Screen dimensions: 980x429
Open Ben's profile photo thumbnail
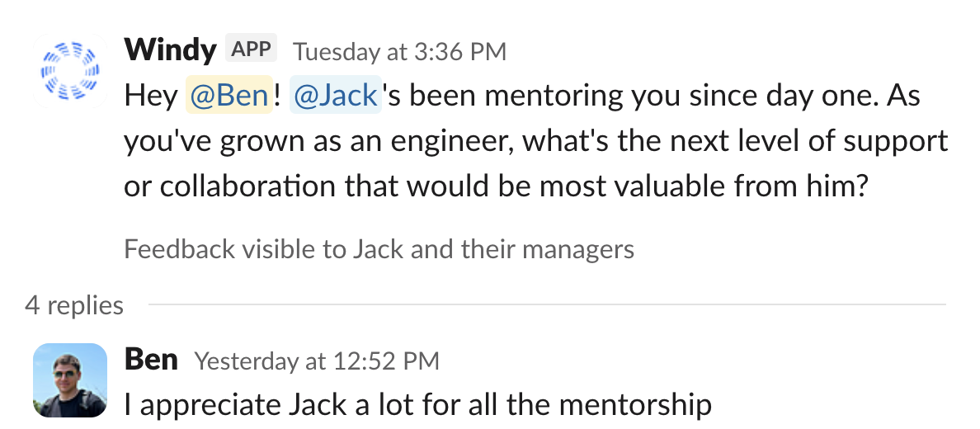tap(70, 380)
